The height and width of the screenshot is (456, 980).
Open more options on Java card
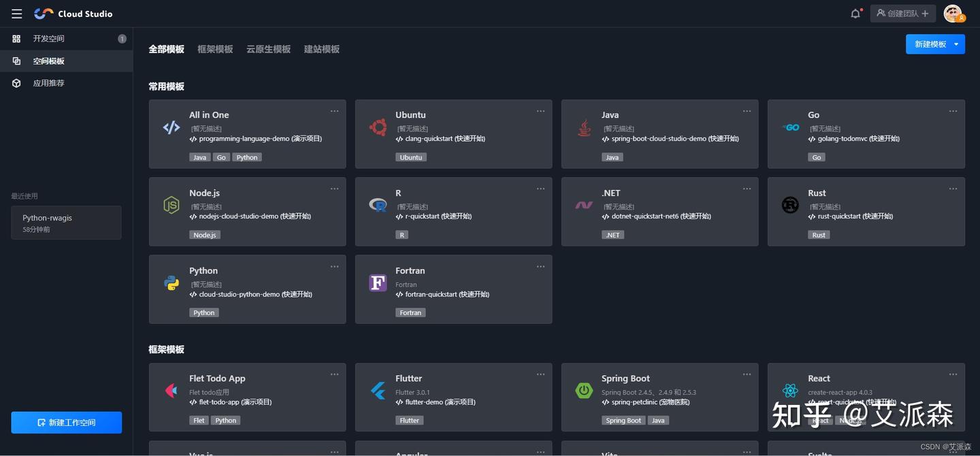tap(747, 111)
